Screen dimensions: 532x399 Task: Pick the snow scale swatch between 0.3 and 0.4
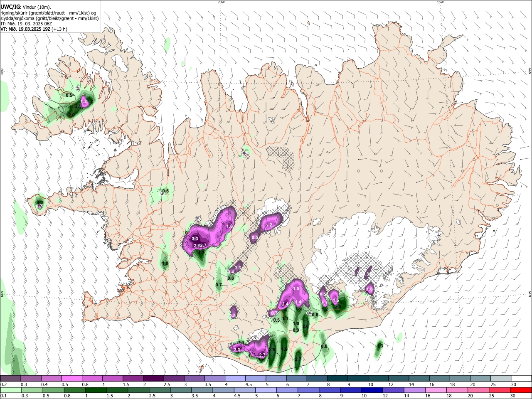[x=31, y=379]
